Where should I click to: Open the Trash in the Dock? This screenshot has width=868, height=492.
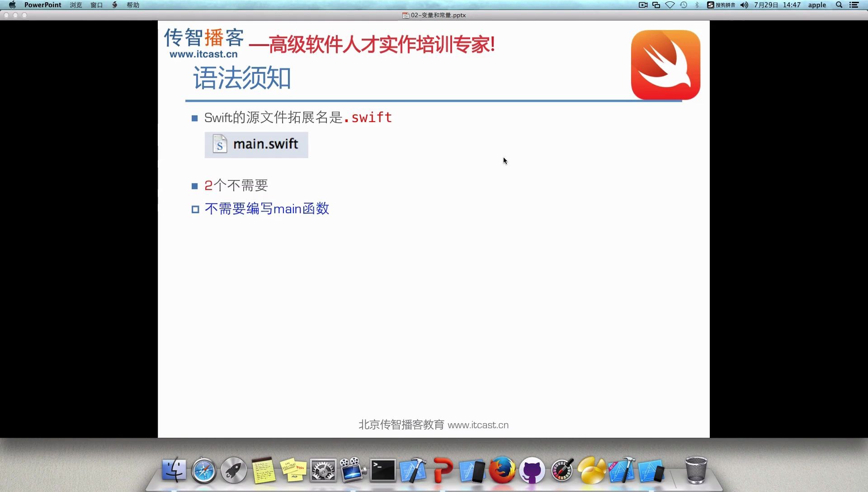[x=696, y=470]
